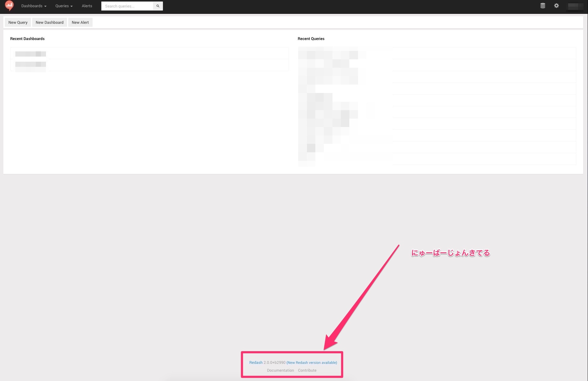
Task: Open the settings gear icon
Action: 556,6
